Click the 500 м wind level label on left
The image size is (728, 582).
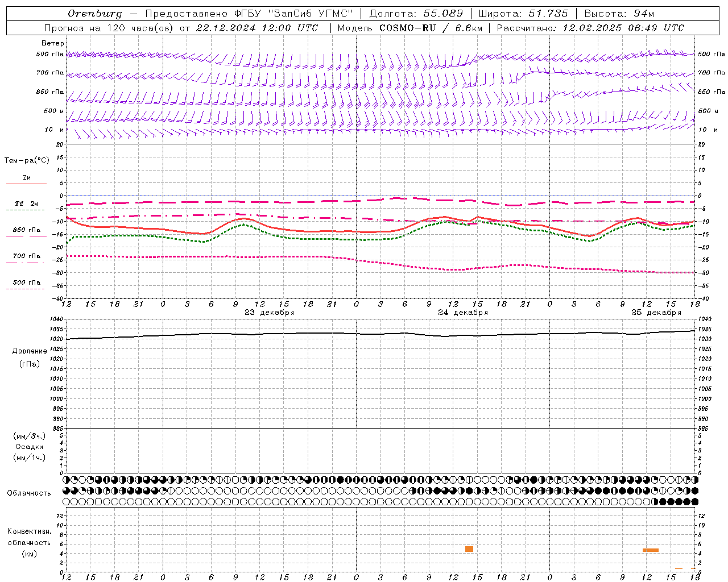(x=55, y=111)
